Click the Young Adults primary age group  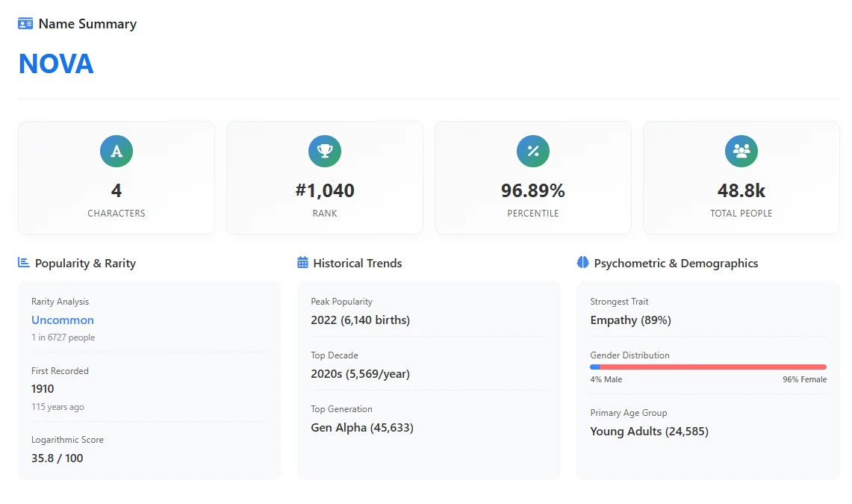pos(649,432)
